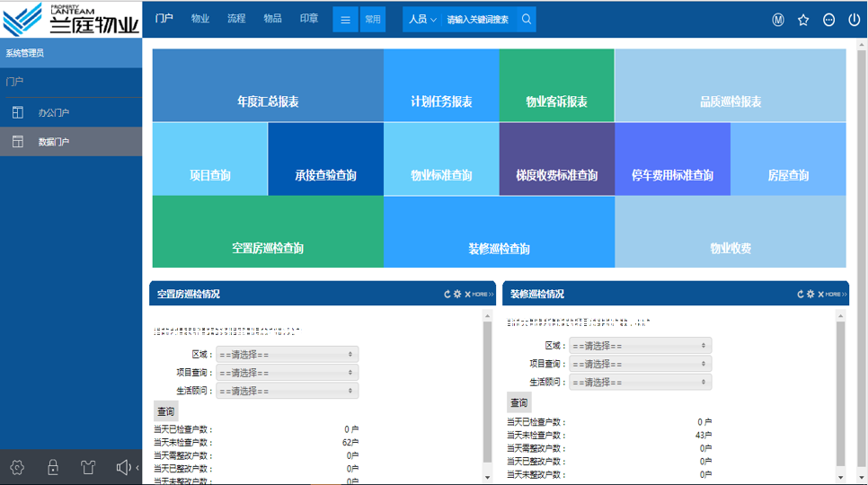Open the 物业标准查询 tile
The image size is (868, 485).
441,159
